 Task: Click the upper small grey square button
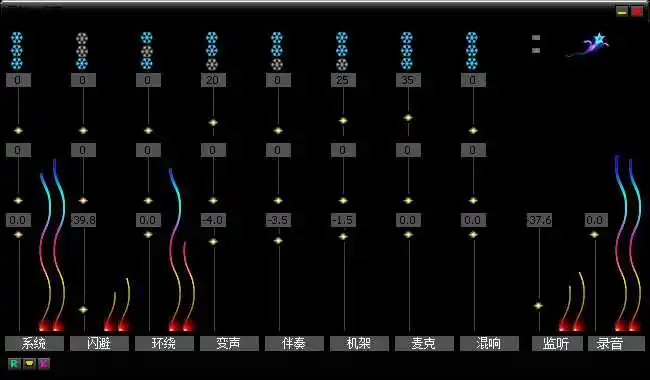[536, 38]
